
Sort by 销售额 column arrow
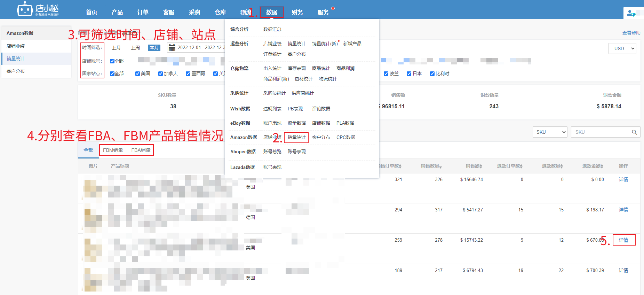[x=481, y=166]
